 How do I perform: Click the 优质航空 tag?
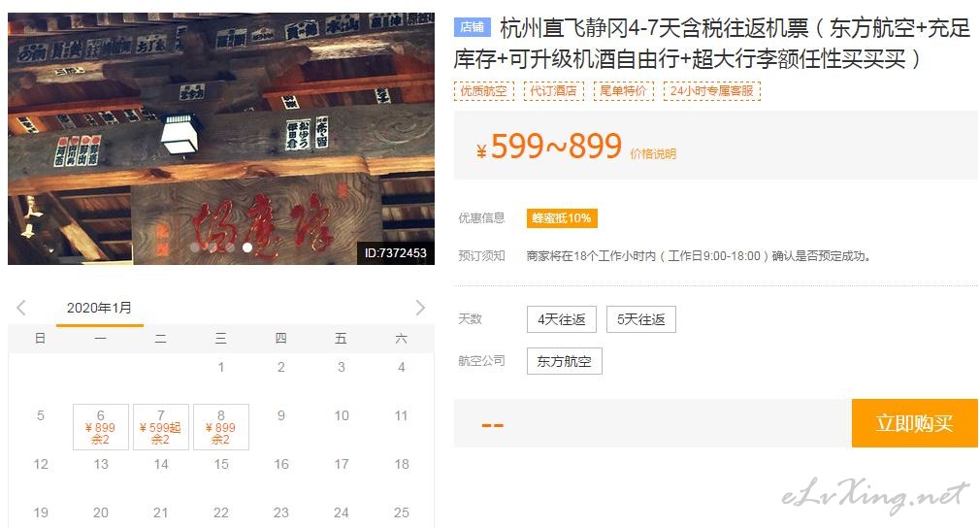coord(484,90)
